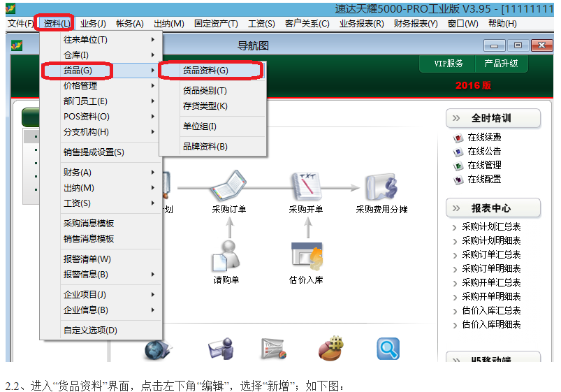Viewport: 561px width, 392px height.
Task: Click the globe icon in bottom row
Action: click(157, 349)
